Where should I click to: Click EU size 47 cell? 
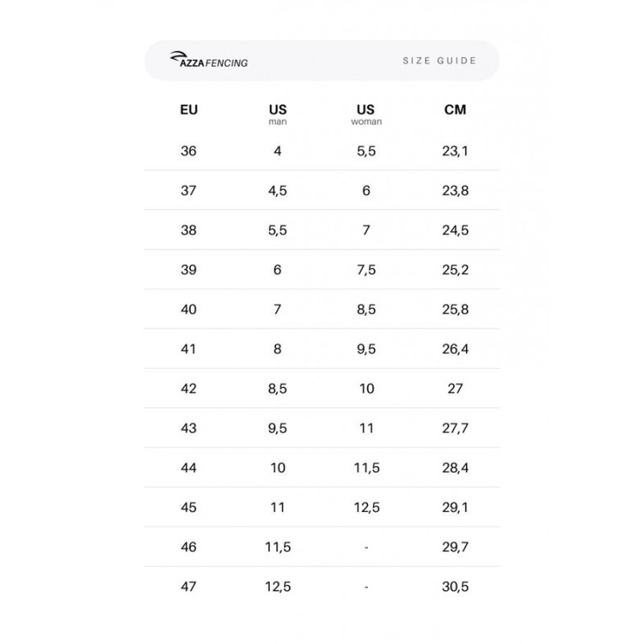pyautogui.click(x=188, y=587)
